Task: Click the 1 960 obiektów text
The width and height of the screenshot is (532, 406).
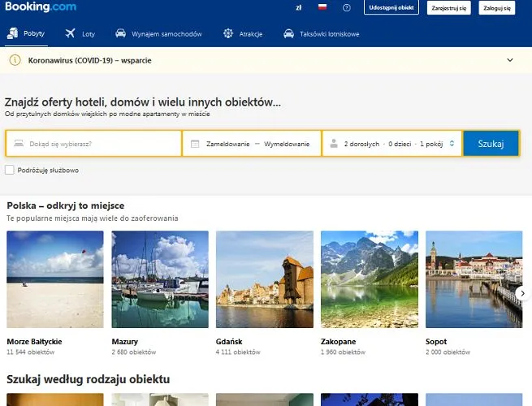Action: pyautogui.click(x=343, y=352)
